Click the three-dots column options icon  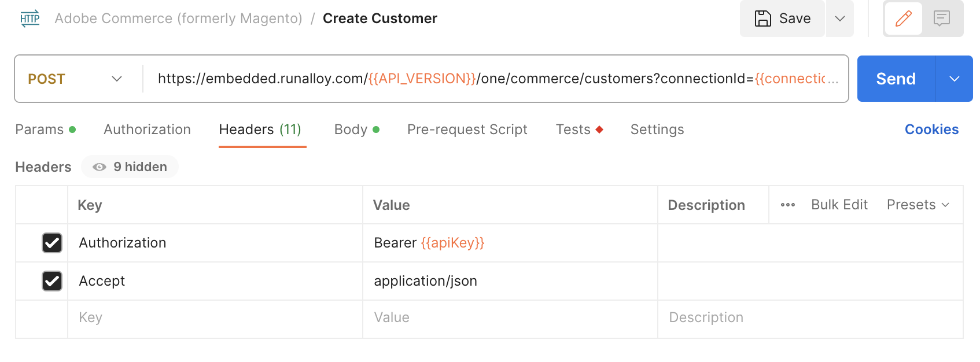(787, 205)
